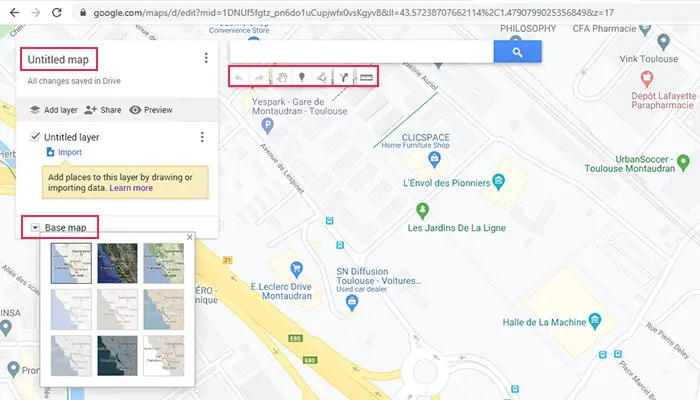Toggle Untitled layer visibility checkbox
The height and width of the screenshot is (400, 700).
pyautogui.click(x=35, y=137)
